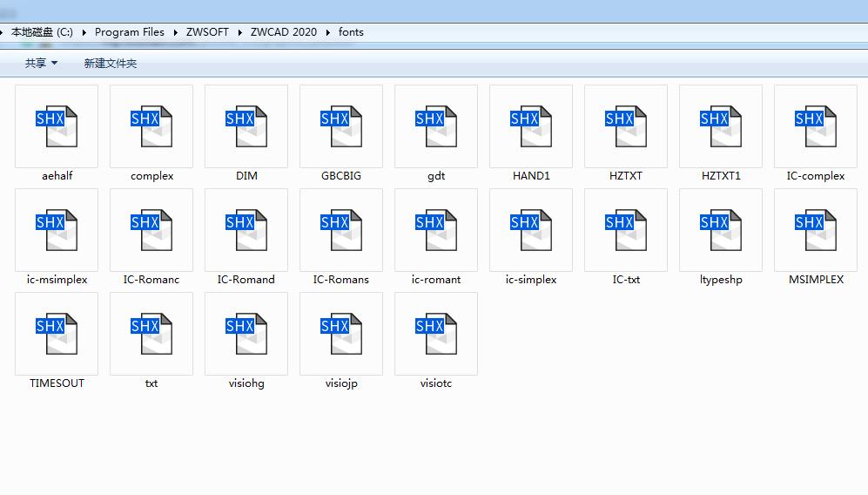Click the complex file name label
This screenshot has width=868, height=495.
pos(151,176)
